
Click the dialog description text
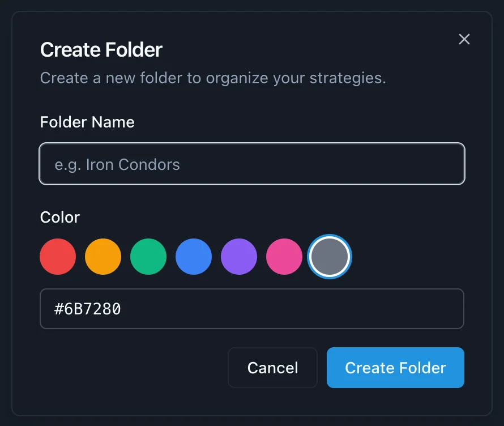[213, 78]
